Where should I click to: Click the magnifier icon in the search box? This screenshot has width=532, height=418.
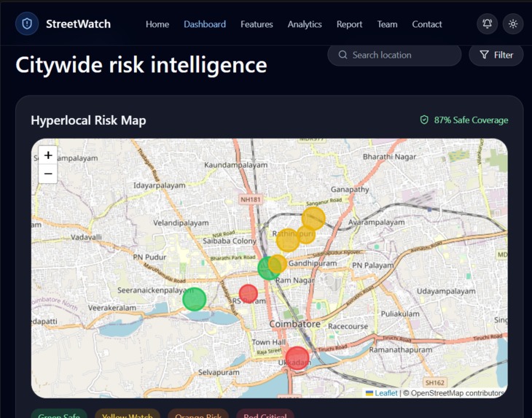click(343, 55)
